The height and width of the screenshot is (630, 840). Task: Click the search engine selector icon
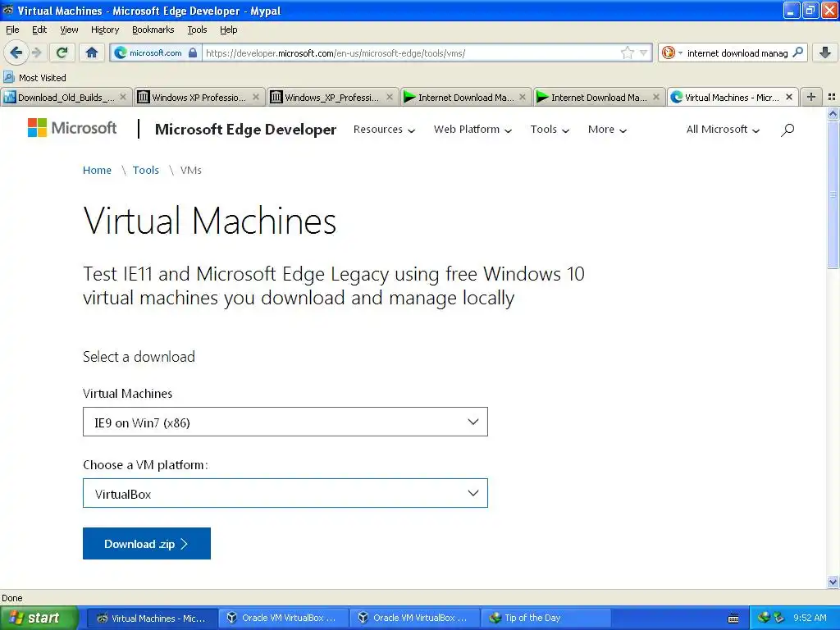[668, 52]
